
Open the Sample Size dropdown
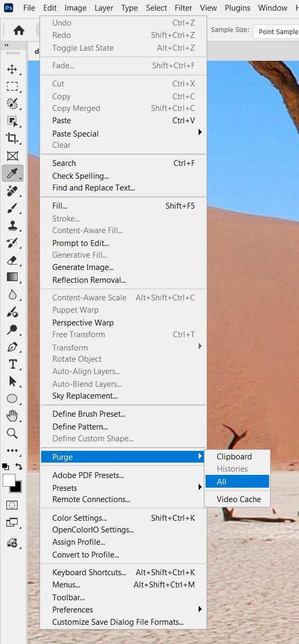[276, 31]
